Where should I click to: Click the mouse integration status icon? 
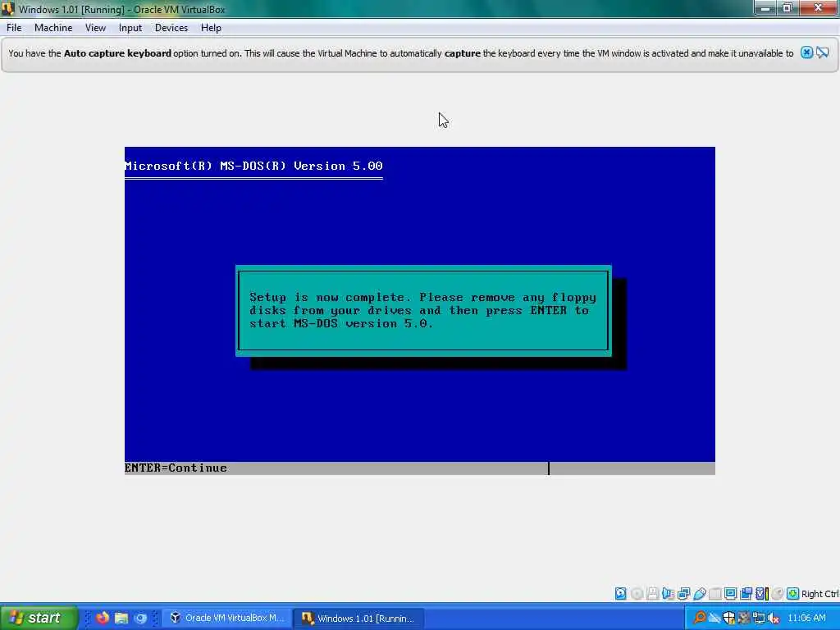tap(778, 594)
